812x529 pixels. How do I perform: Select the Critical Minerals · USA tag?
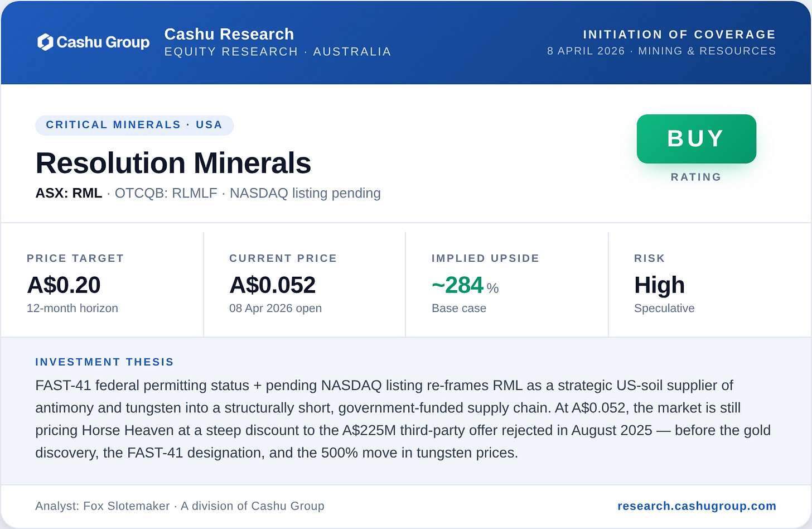(x=134, y=125)
